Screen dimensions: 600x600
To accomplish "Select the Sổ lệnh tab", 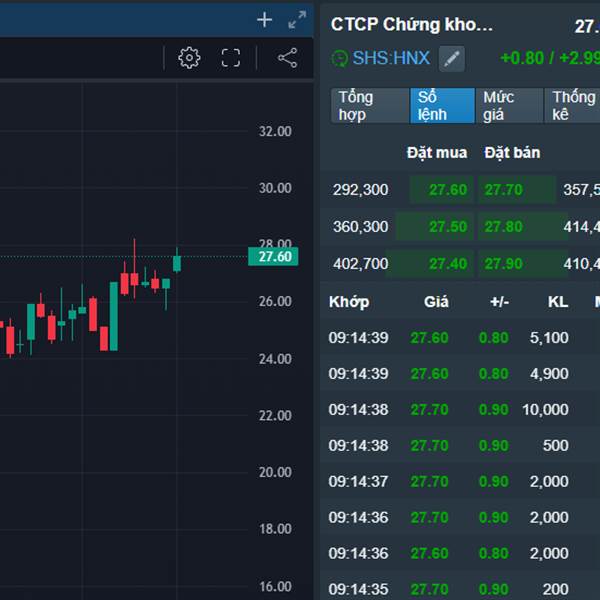I will pos(442,106).
